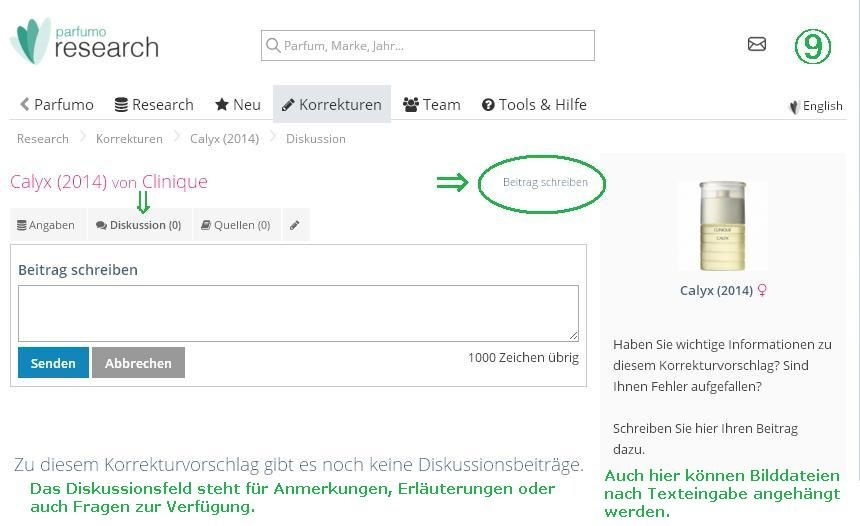Image resolution: width=860 pixels, height=526 pixels.
Task: Click the Calyx perfume bottle thumbnail
Action: (722, 226)
